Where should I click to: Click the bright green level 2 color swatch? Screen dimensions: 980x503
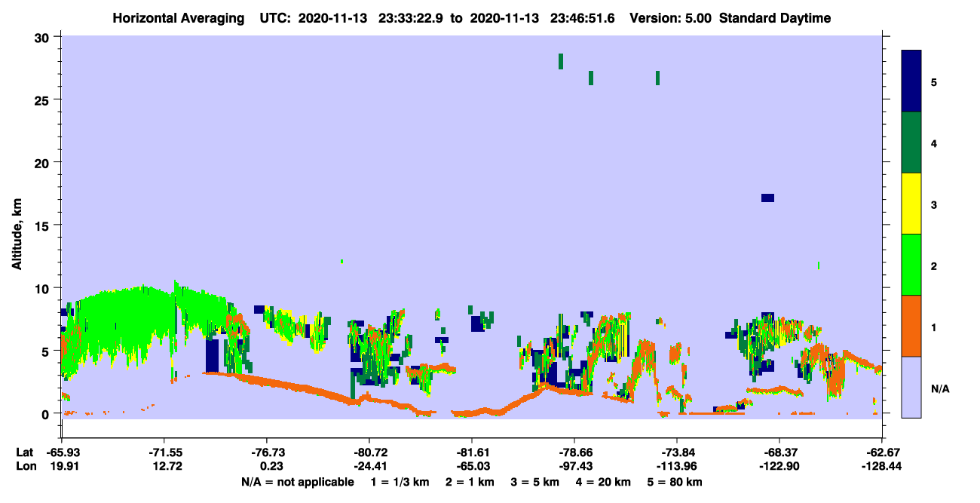pos(911,264)
